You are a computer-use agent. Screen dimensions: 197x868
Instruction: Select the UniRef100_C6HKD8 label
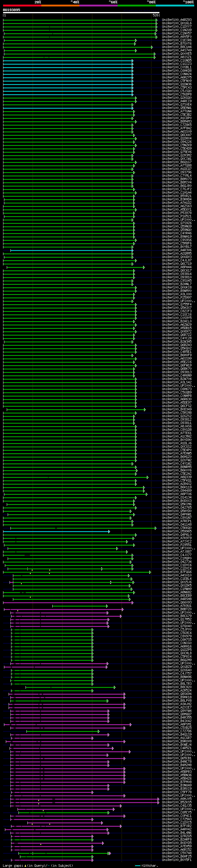177,71
